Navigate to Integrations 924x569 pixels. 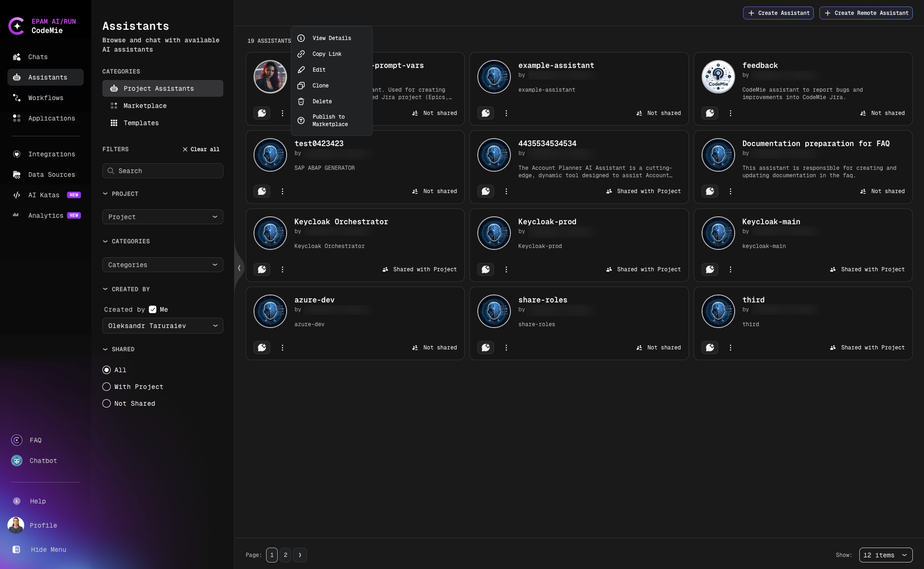click(52, 154)
